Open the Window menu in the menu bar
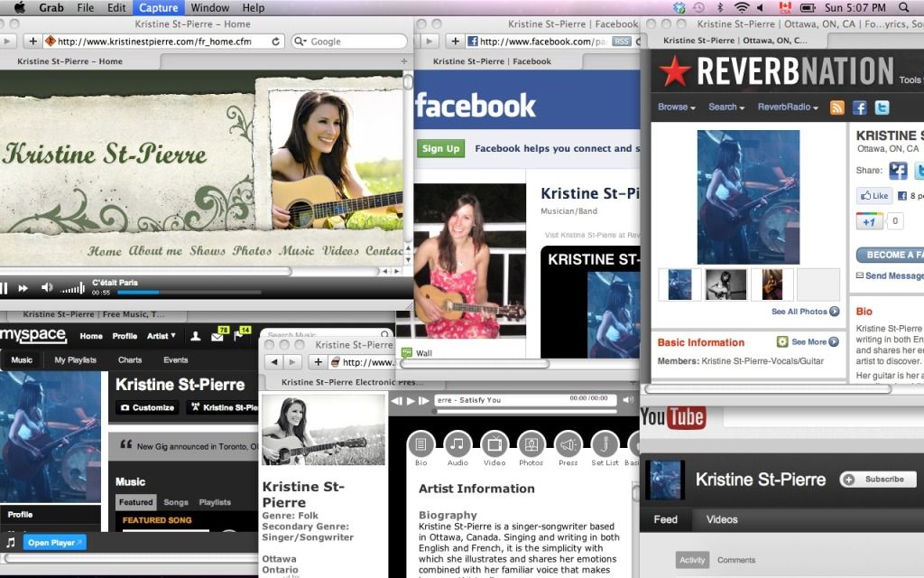Viewport: 924px width, 578px height. pos(209,7)
